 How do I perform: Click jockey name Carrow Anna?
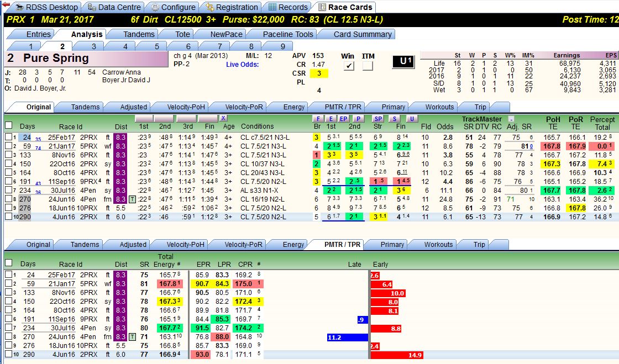pos(121,72)
